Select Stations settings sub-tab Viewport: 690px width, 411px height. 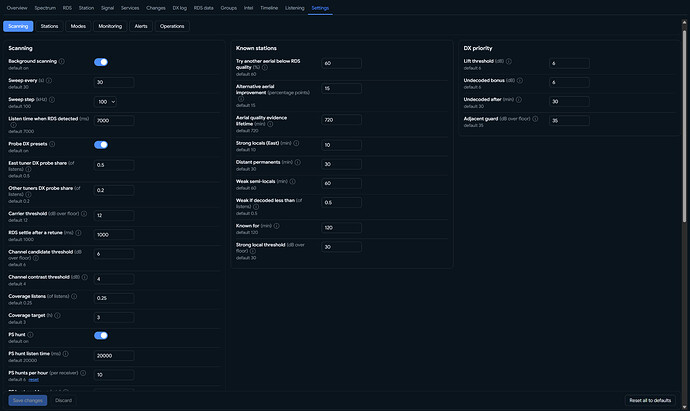49,26
